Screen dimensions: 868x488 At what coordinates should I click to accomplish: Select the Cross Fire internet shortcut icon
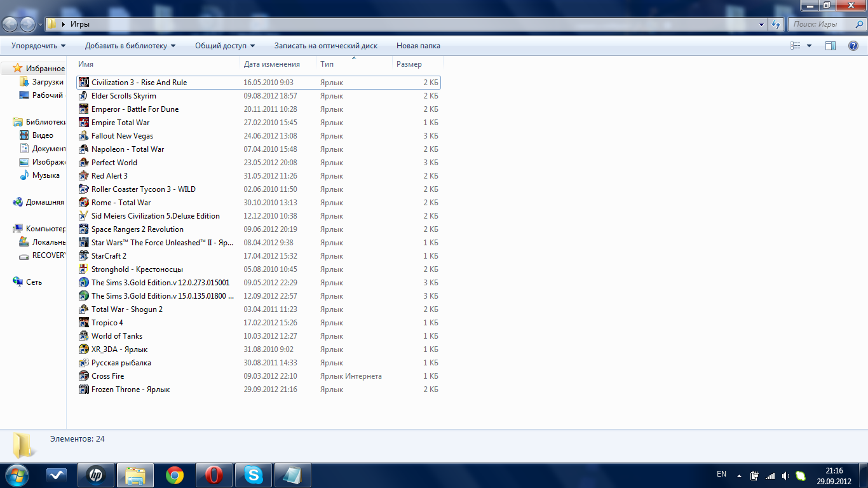[83, 376]
